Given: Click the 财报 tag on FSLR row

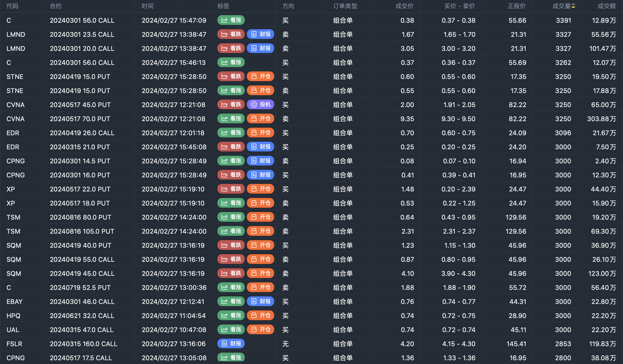Looking at the screenshot, I should click(x=231, y=344).
